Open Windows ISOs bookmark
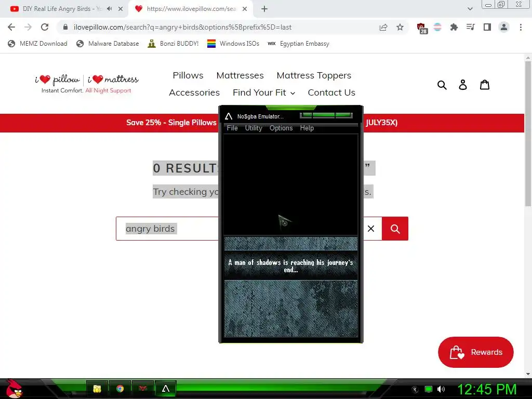Screen dimensions: 532x399 tap(233, 44)
